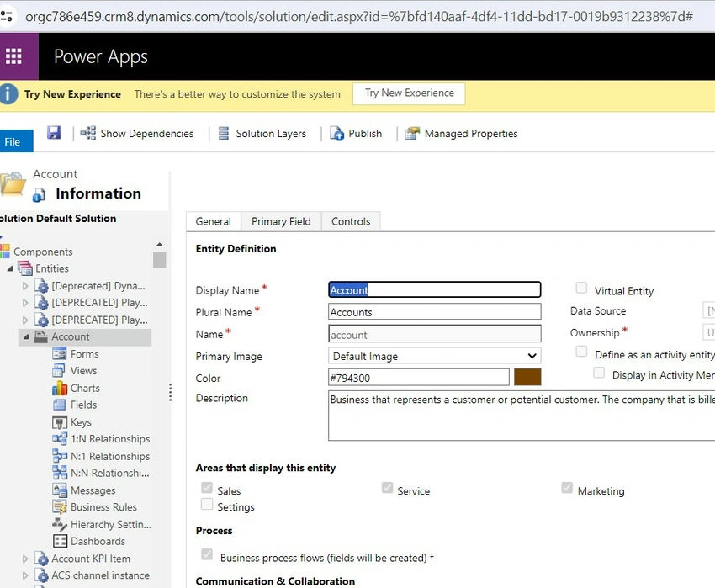Screen dimensions: 715x588
Task: Toggle Define as an activity entity checkbox
Action: tap(581, 352)
